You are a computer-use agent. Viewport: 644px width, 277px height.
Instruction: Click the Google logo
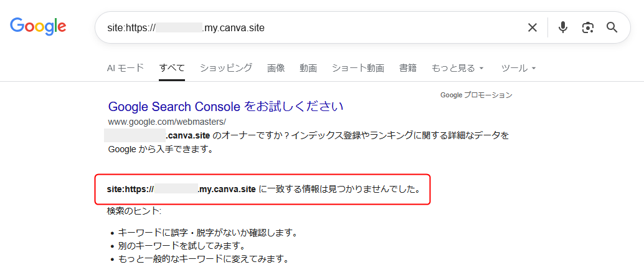click(38, 26)
